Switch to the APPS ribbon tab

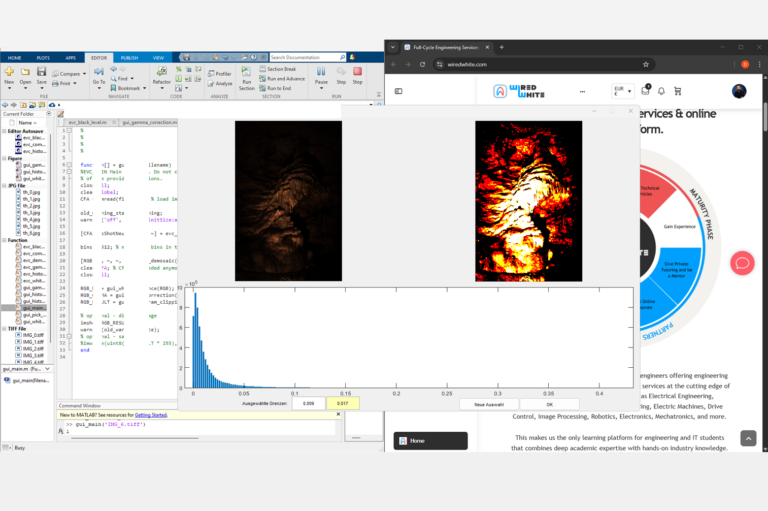click(71, 58)
